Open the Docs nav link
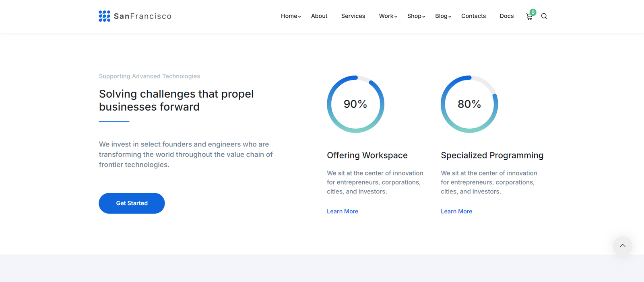This screenshot has width=644, height=282. click(x=506, y=16)
